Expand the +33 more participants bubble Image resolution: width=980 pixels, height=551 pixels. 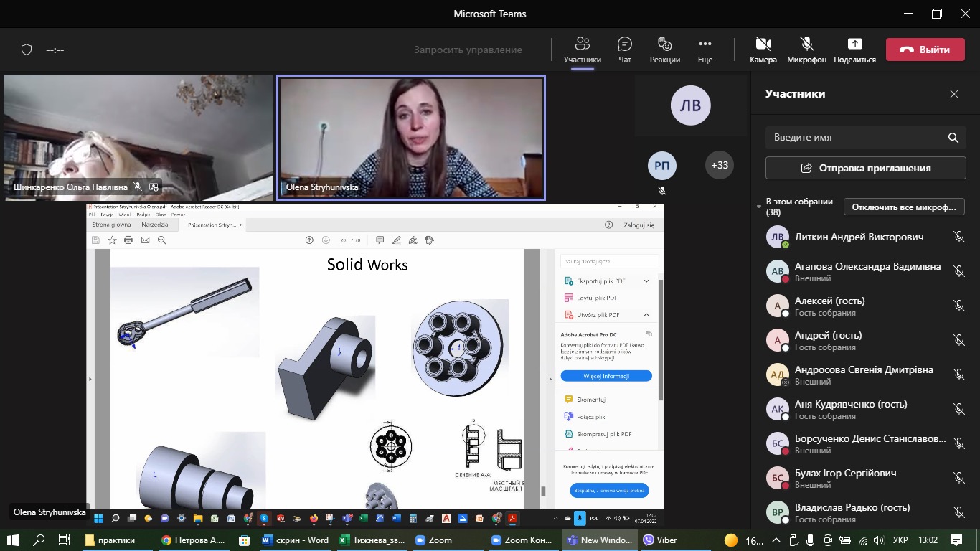point(719,165)
